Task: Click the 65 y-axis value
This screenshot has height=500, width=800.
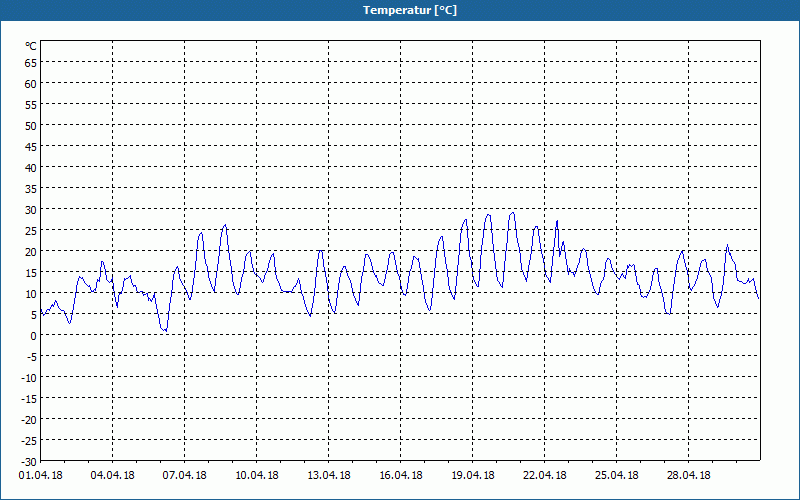Action: 31,63
